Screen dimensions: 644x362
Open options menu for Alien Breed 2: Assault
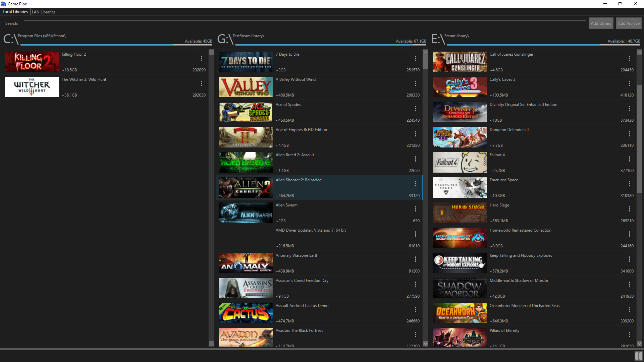[x=415, y=159]
